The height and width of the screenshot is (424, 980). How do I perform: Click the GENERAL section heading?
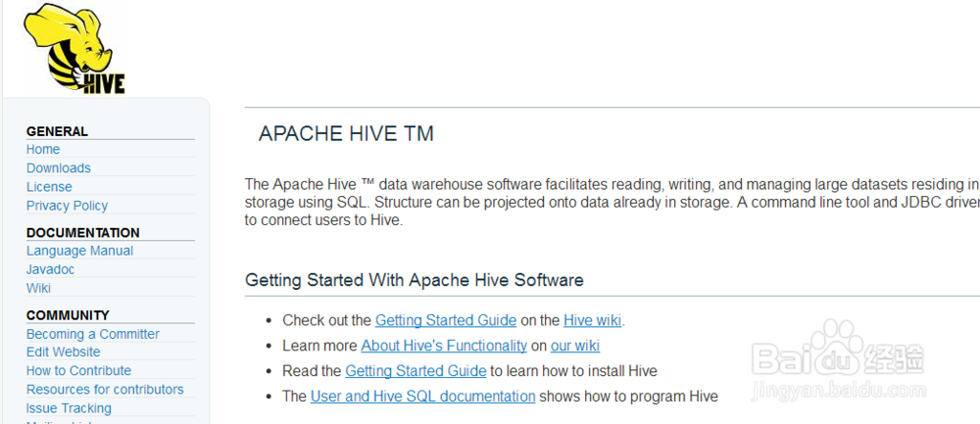[x=57, y=132]
